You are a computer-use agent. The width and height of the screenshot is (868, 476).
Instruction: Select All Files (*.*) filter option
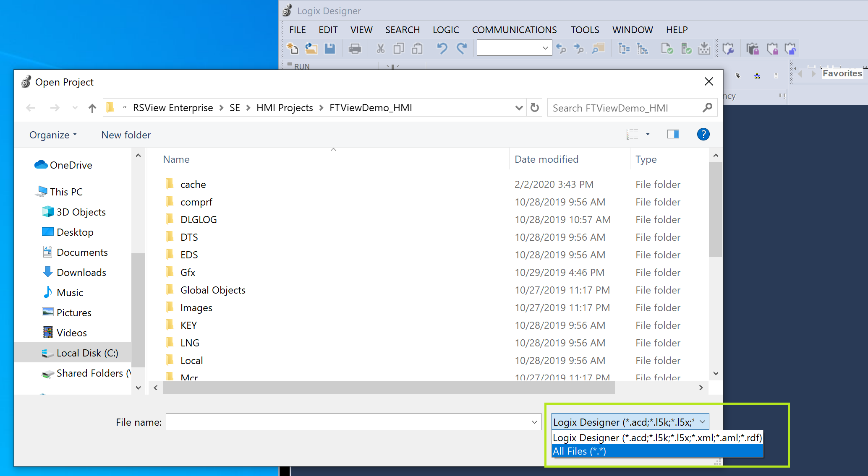(x=657, y=451)
